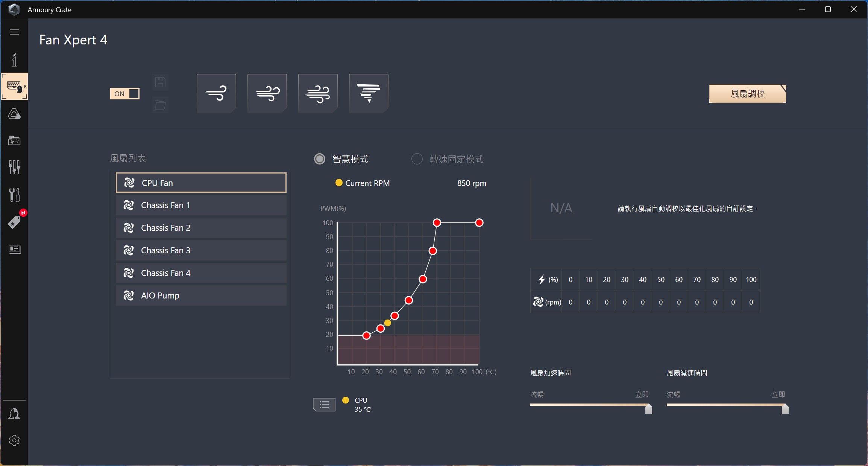Click the Fan Xpert 4 page title
This screenshot has height=466, width=868.
pos(73,40)
